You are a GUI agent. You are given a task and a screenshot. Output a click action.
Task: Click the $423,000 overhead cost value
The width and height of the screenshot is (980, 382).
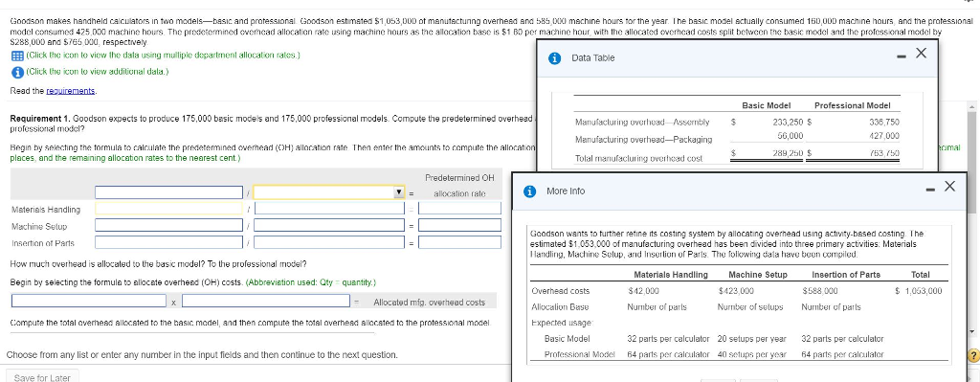point(736,291)
